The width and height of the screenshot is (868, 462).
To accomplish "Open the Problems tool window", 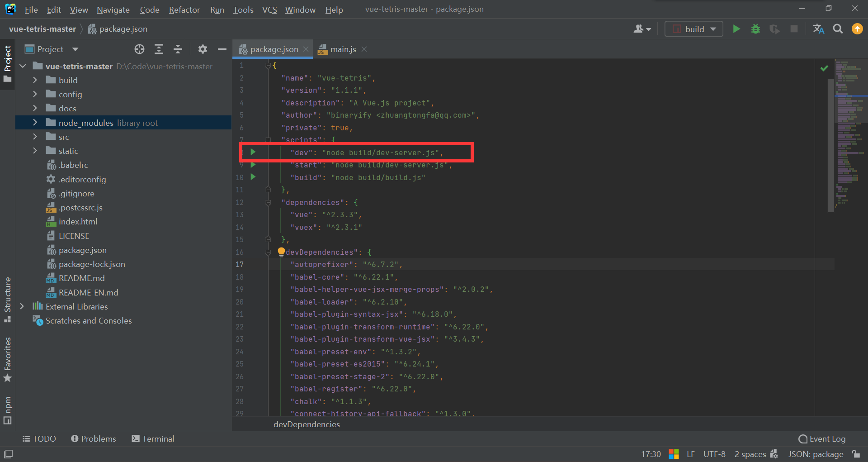I will pos(94,438).
